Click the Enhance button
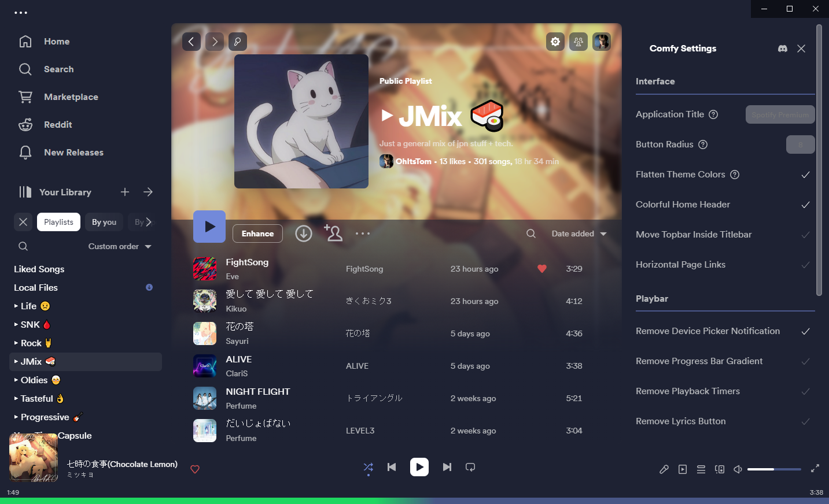This screenshot has height=504, width=829. point(257,234)
